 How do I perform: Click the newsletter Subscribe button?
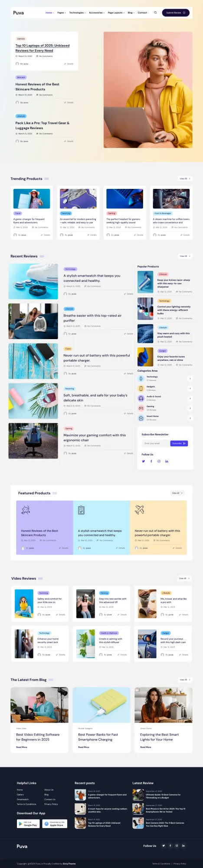click(x=179, y=443)
